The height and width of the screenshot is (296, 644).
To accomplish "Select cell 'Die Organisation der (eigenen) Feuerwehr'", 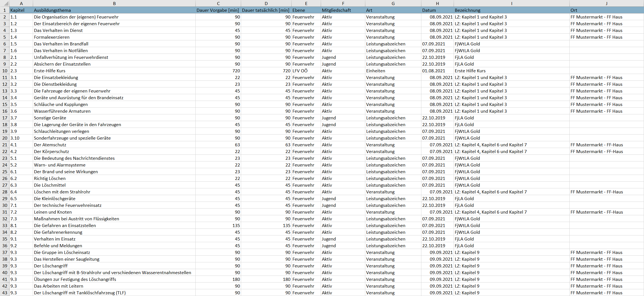I will (114, 17).
